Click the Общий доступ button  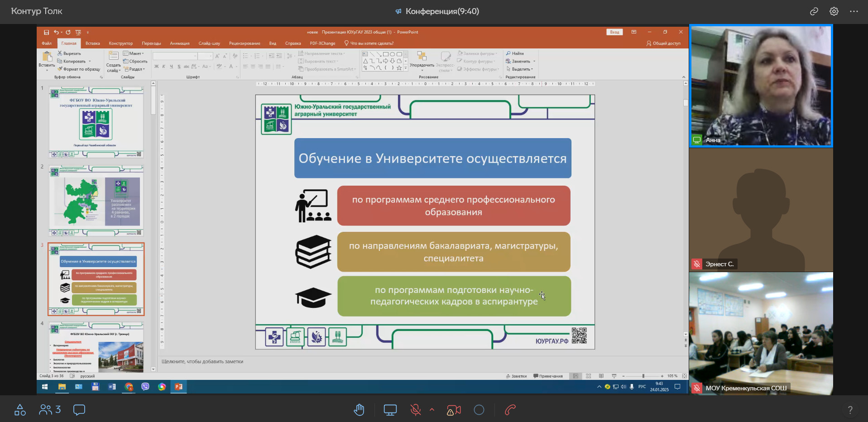click(663, 43)
